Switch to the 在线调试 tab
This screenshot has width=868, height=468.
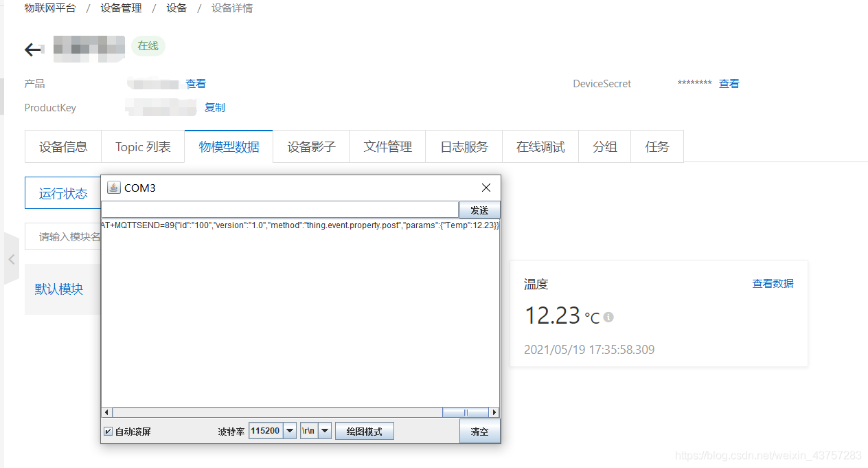pos(540,146)
